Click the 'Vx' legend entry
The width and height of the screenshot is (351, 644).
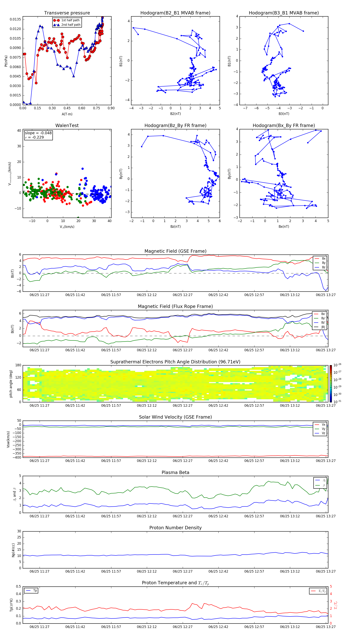point(320,424)
